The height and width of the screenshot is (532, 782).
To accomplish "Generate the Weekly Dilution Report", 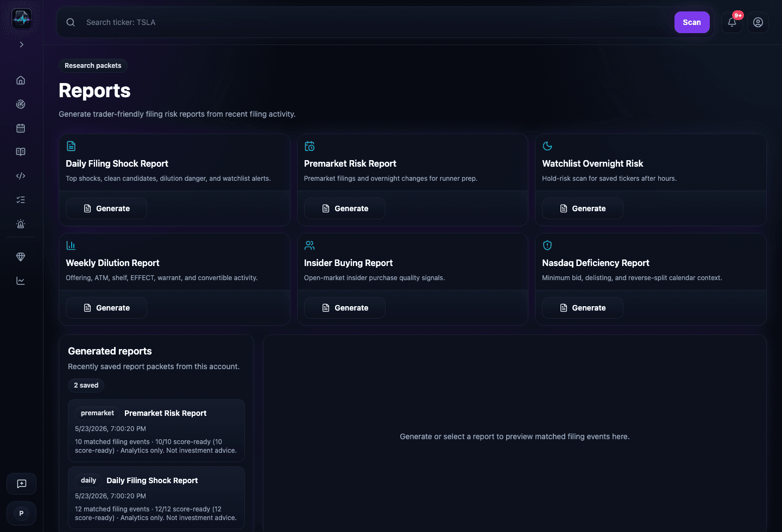I will [x=106, y=308].
